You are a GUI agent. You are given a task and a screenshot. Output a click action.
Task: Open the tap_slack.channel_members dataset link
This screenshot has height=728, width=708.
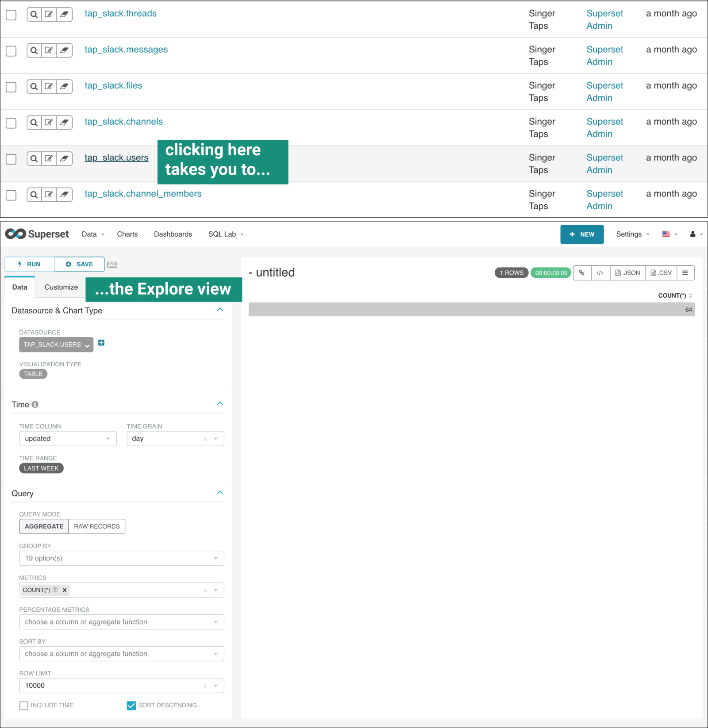click(x=143, y=194)
